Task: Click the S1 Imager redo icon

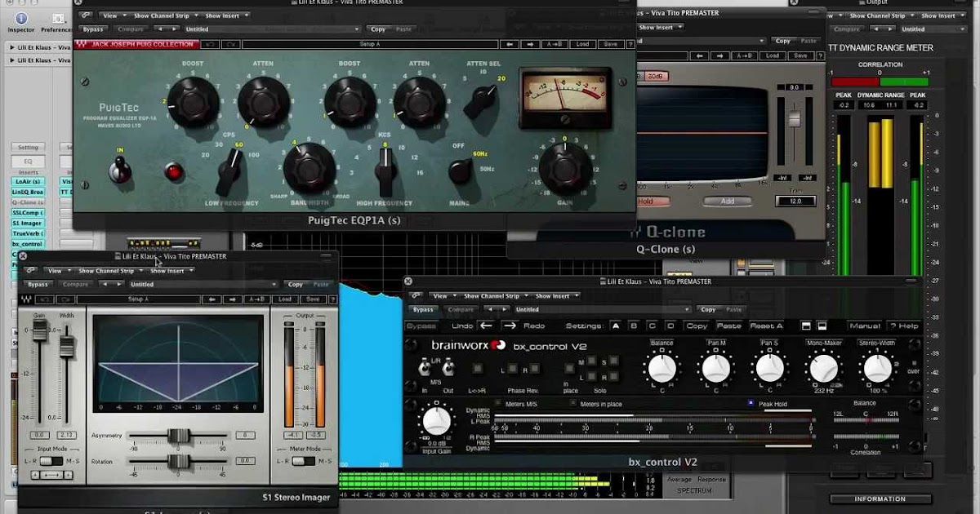Action: 65,299
